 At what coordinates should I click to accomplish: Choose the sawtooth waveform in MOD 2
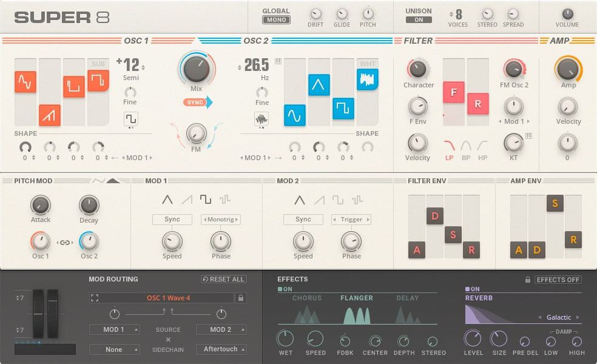[x=319, y=200]
